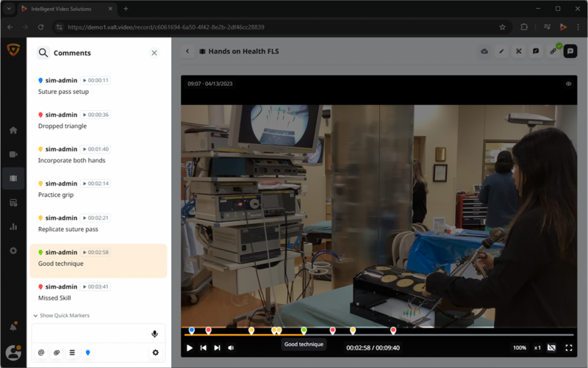The height and width of the screenshot is (368, 588).
Task: Open the Home page in sidebar
Action: 13,130
